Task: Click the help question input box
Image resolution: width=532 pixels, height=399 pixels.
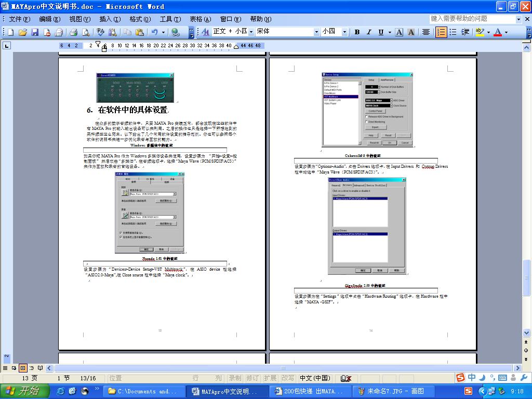Action: pyautogui.click(x=472, y=19)
